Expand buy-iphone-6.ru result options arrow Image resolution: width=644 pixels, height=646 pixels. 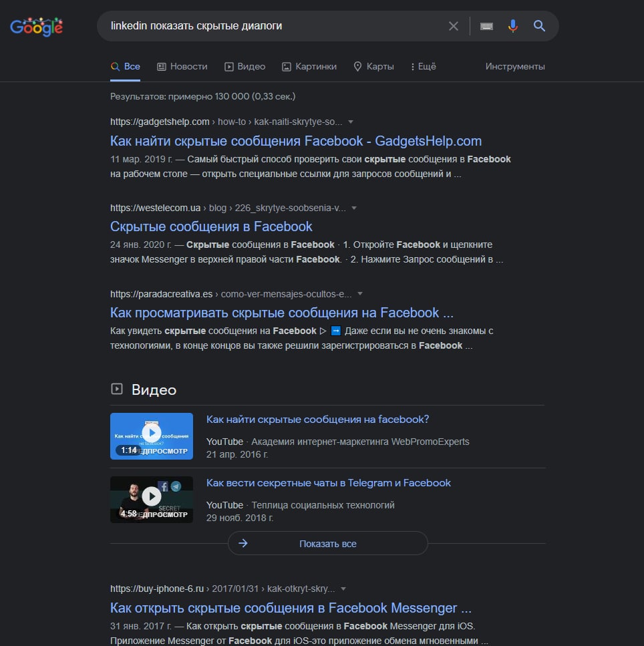point(343,589)
